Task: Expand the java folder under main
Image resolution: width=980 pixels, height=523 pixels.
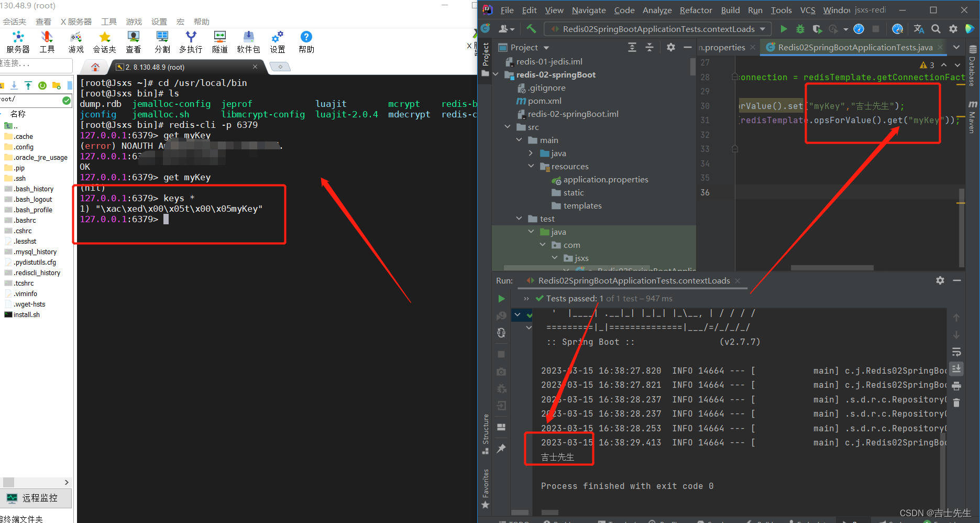Action: [531, 153]
